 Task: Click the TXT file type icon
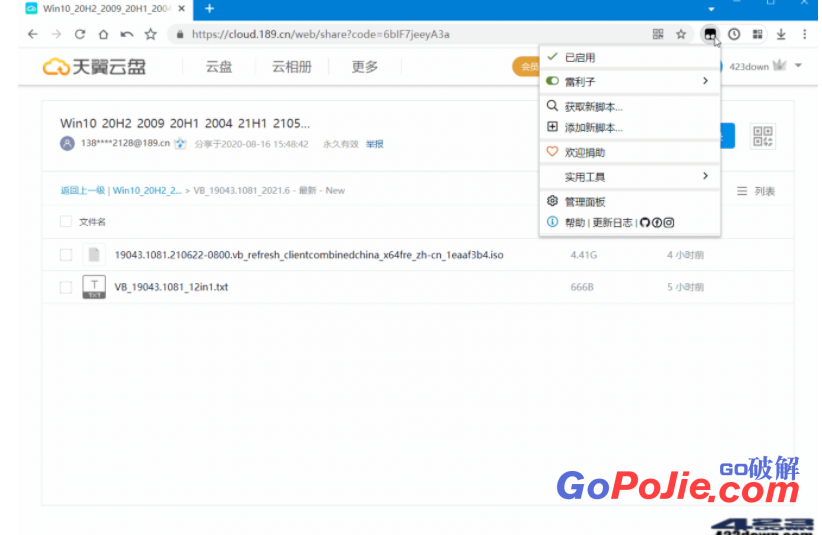(94, 287)
